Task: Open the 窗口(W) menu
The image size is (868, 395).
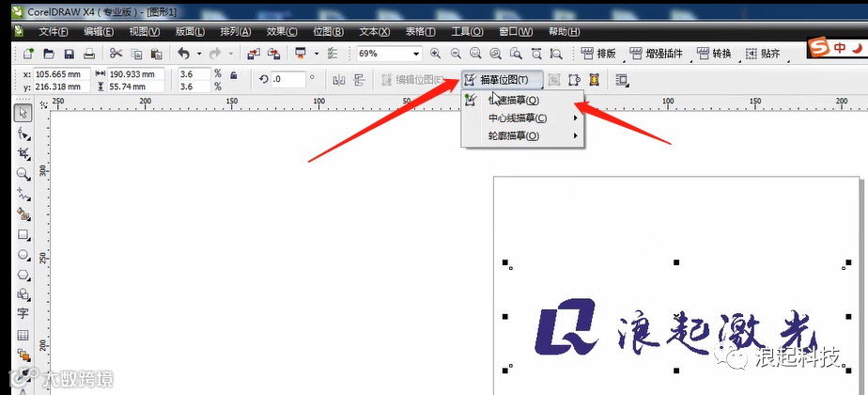Action: [516, 32]
